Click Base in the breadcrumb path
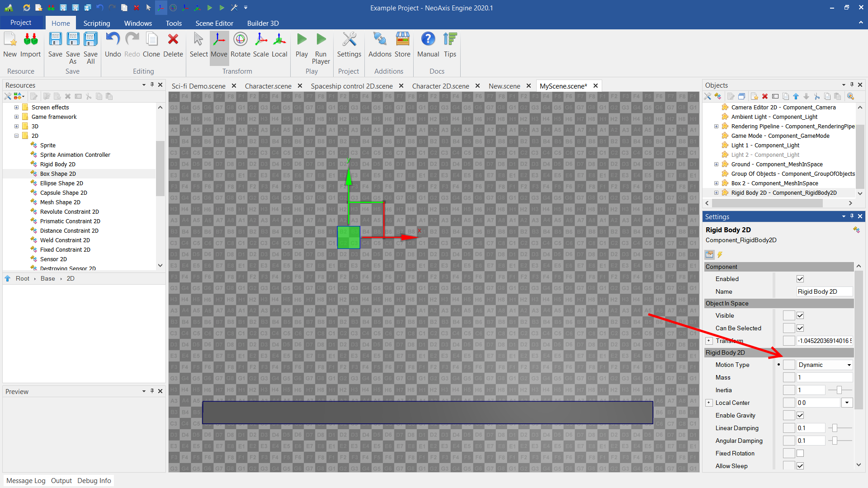 [x=47, y=278]
